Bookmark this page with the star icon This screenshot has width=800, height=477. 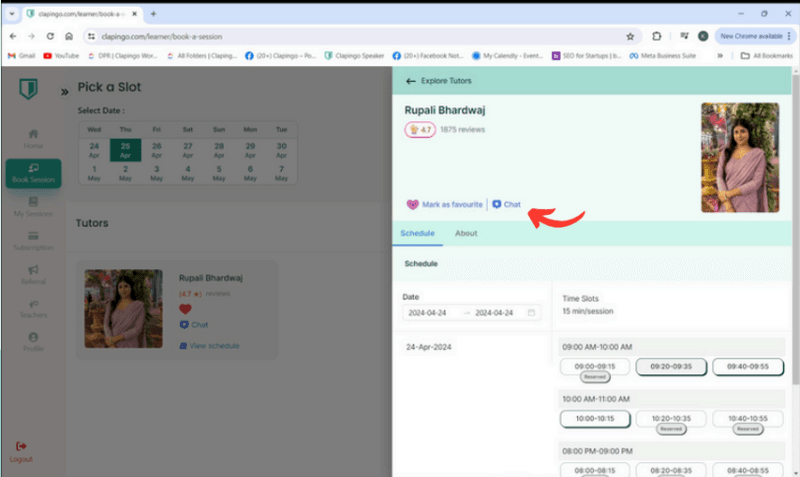(630, 35)
